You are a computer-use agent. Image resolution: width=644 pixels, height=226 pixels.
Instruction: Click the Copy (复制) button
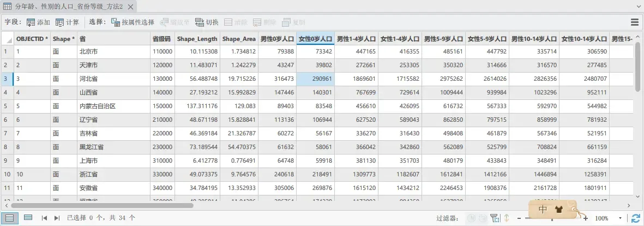(x=293, y=22)
